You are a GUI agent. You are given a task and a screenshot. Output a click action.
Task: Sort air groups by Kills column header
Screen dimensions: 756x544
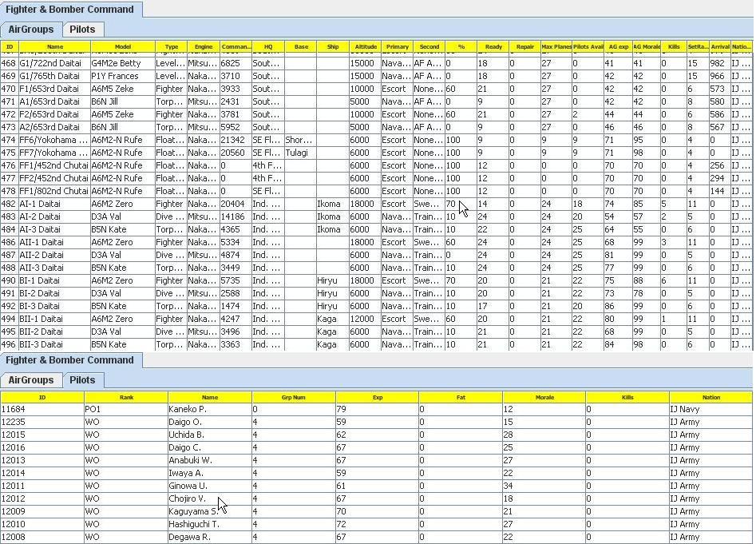(x=674, y=47)
